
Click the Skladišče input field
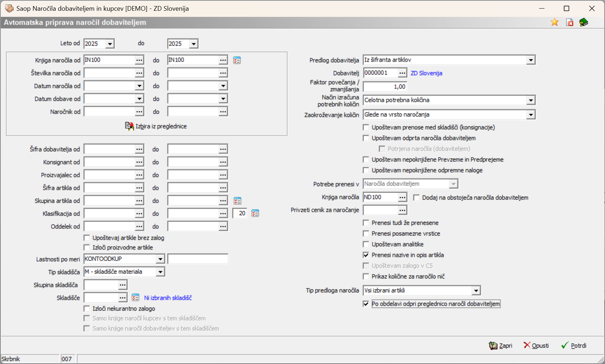click(101, 298)
